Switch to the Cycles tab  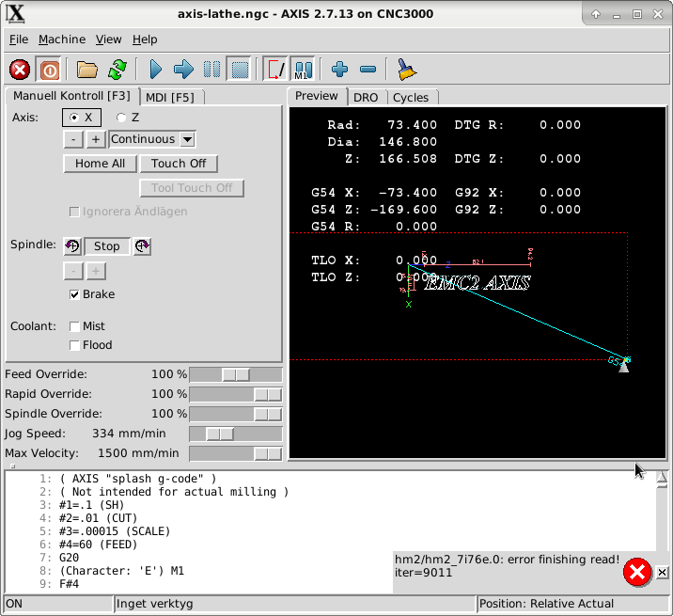tap(411, 98)
